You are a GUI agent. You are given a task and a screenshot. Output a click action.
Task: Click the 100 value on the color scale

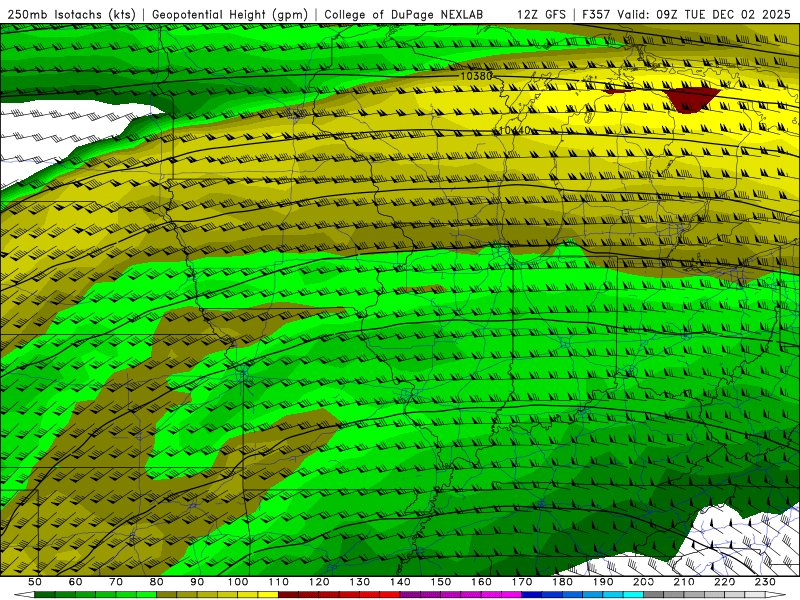click(x=238, y=582)
